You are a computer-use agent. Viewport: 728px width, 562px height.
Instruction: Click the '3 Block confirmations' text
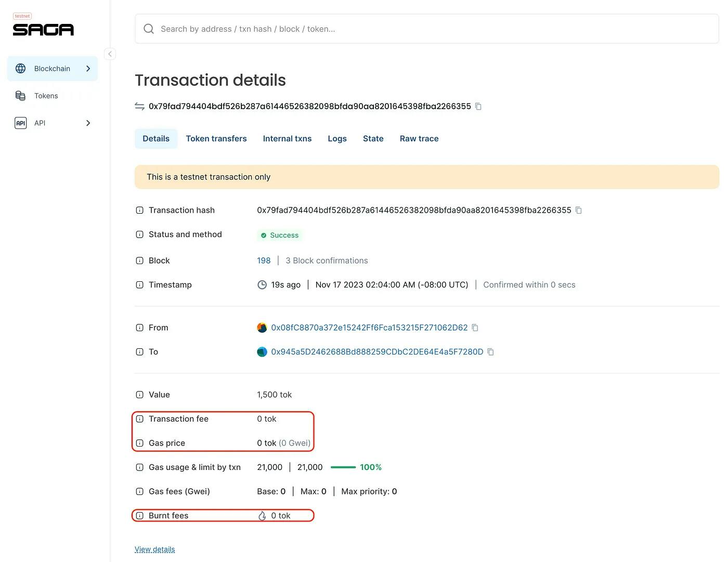click(x=327, y=260)
